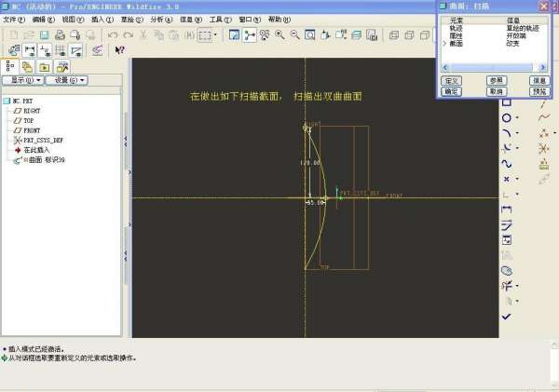Select the Dimension tool in sketcher
This screenshot has width=559, height=392.
pos(507,210)
